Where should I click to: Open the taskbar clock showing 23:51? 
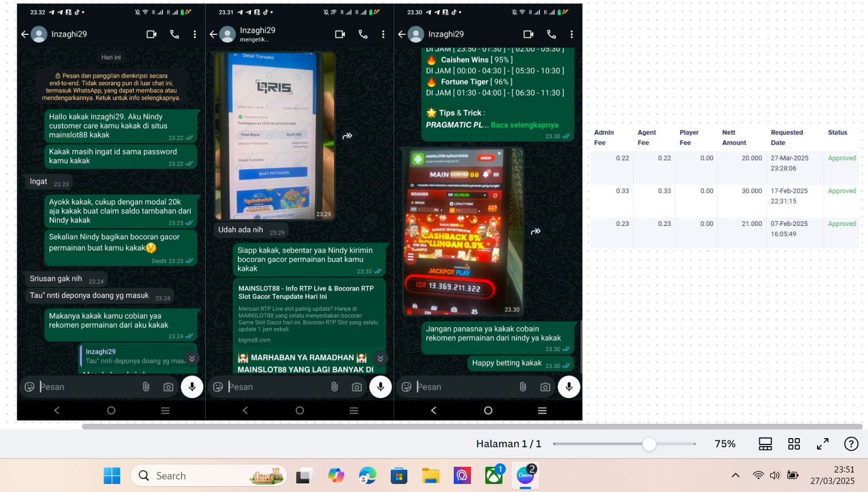[832, 475]
